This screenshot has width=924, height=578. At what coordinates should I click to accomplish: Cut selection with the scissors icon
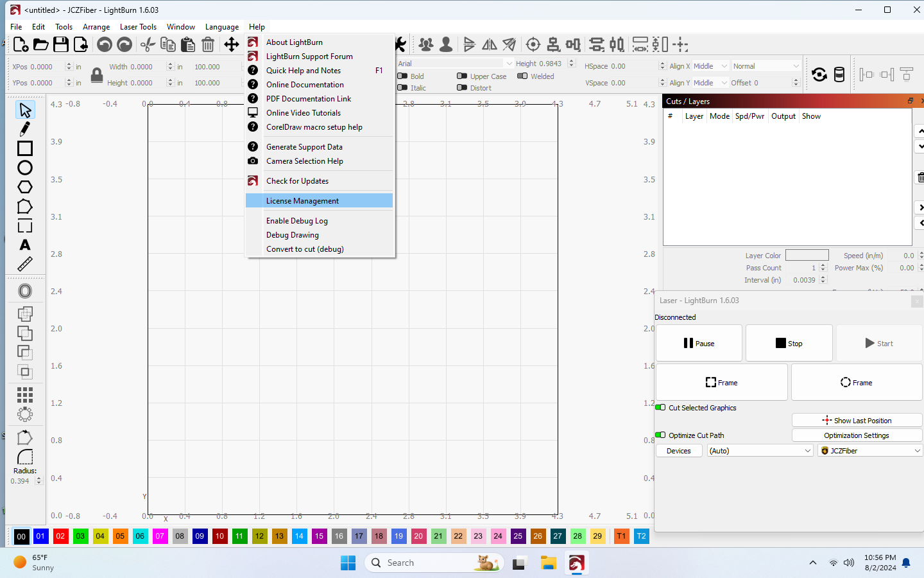click(148, 44)
